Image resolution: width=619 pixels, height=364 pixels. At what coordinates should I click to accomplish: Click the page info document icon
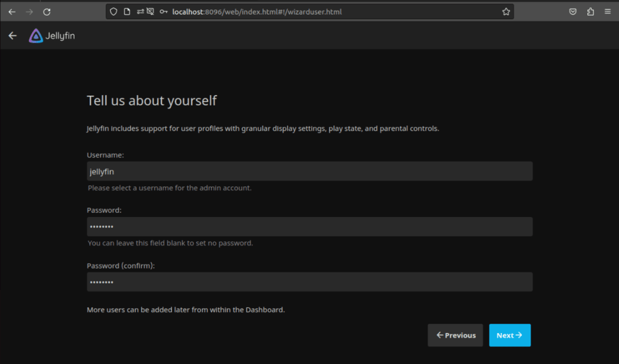(127, 11)
